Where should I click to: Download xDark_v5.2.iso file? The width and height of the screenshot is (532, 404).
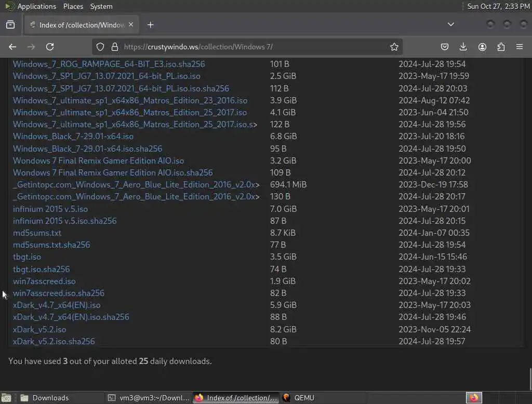pos(39,329)
